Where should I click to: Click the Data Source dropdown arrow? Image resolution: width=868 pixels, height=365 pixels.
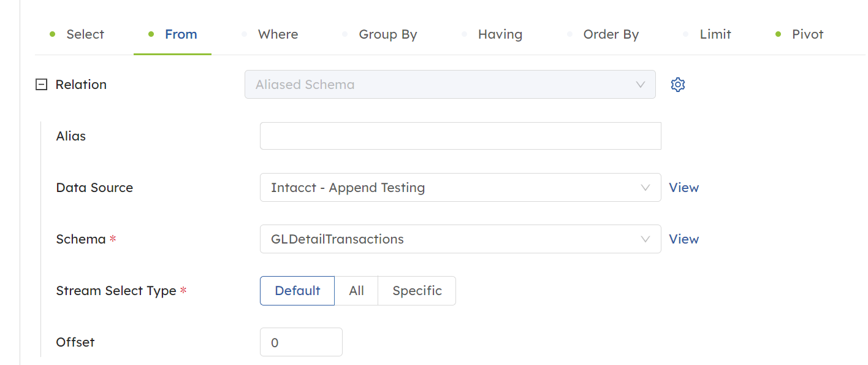pos(645,187)
